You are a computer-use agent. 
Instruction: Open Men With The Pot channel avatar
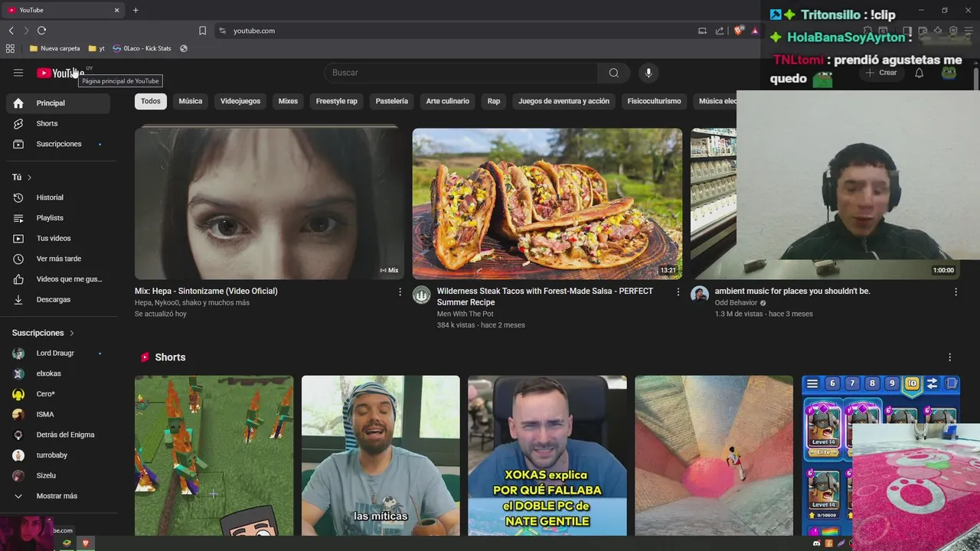422,295
